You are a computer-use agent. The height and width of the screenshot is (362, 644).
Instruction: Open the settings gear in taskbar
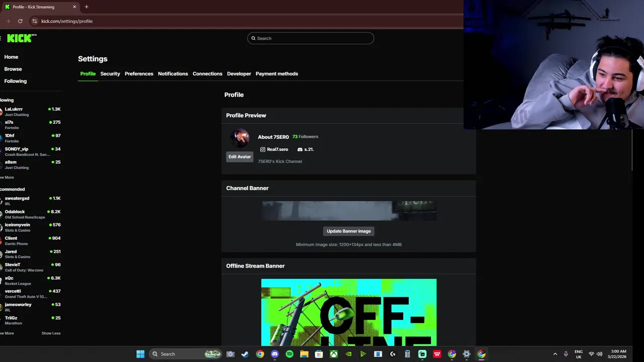pos(466,354)
